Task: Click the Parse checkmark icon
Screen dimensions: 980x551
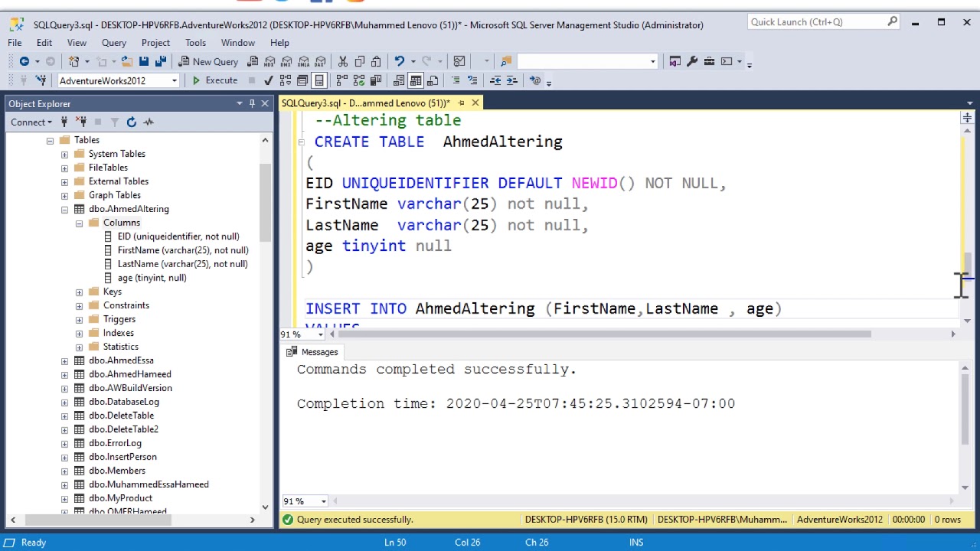Action: point(268,80)
